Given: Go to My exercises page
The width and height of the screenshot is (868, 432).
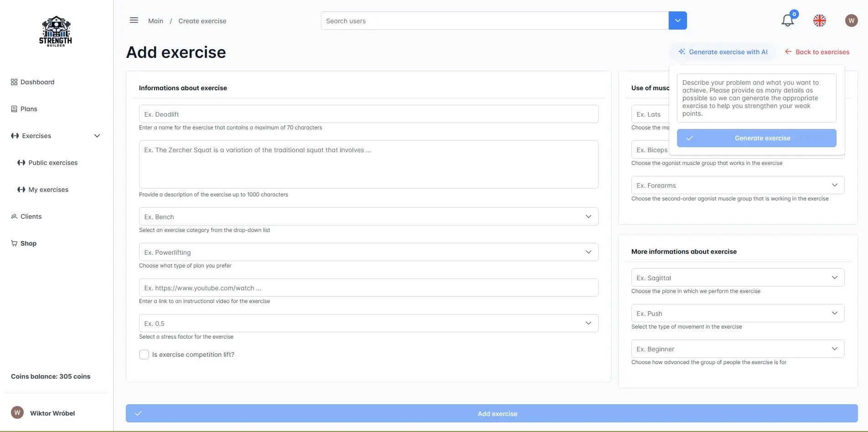Looking at the screenshot, I should [x=48, y=190].
